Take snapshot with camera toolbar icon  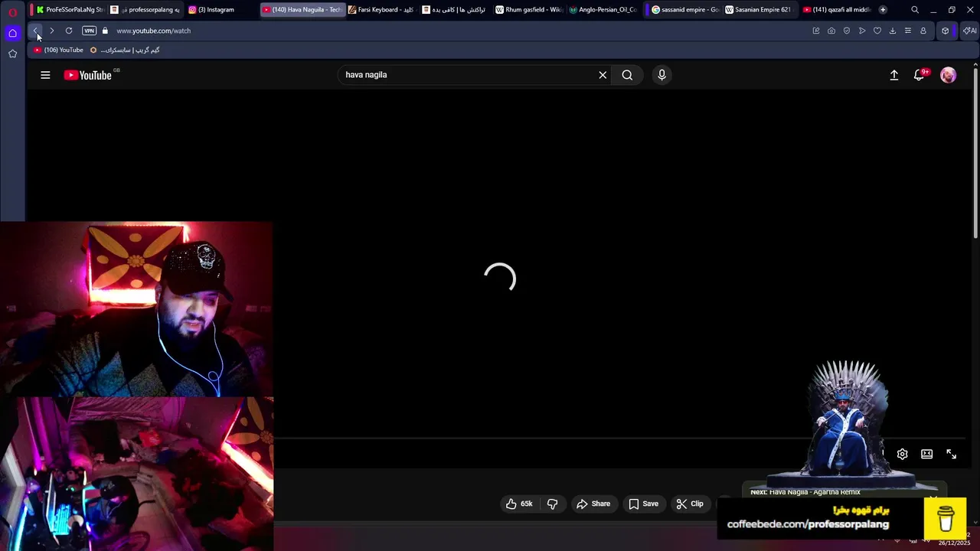pyautogui.click(x=831, y=31)
